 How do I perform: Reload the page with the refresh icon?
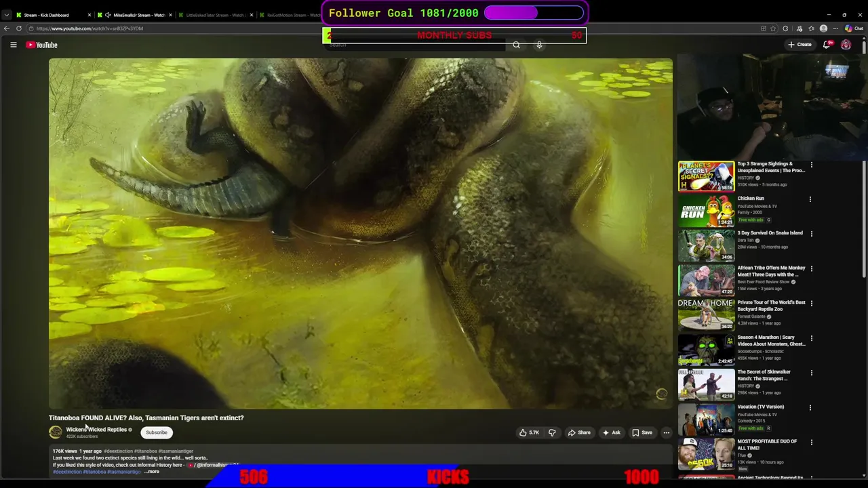point(19,28)
